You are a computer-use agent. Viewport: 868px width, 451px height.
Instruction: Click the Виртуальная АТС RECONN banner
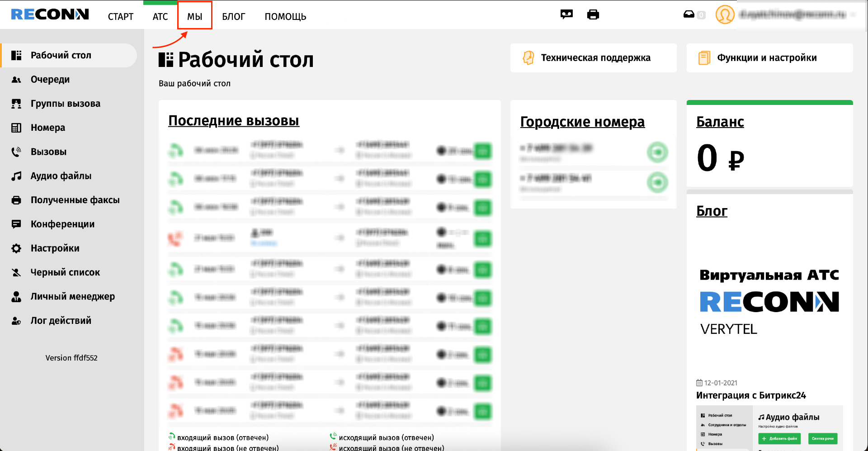pos(769,302)
